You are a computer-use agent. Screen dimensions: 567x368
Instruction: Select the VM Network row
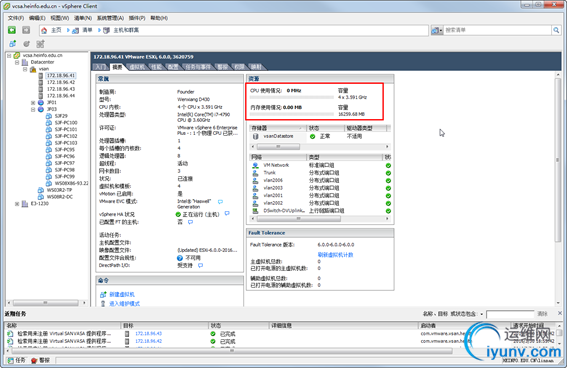point(320,166)
